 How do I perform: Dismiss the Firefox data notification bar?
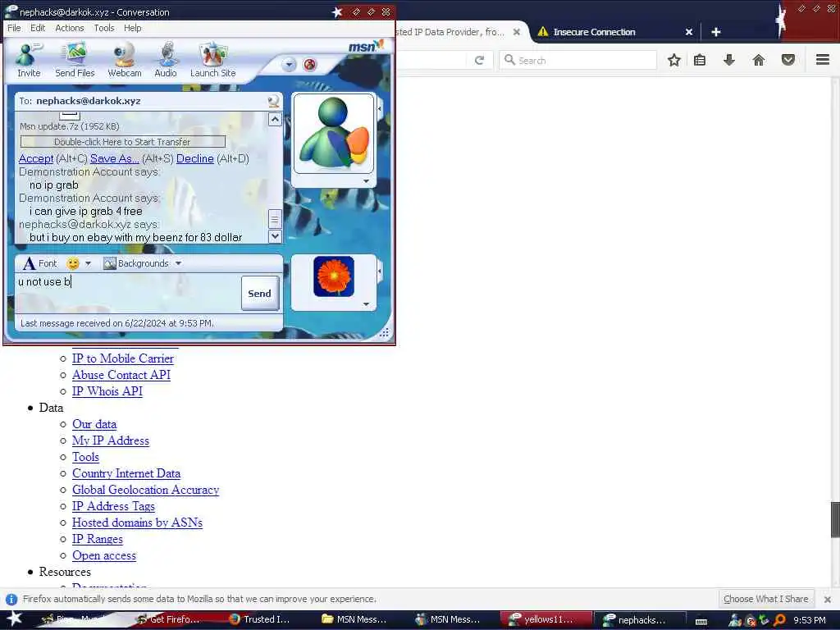[827, 600]
